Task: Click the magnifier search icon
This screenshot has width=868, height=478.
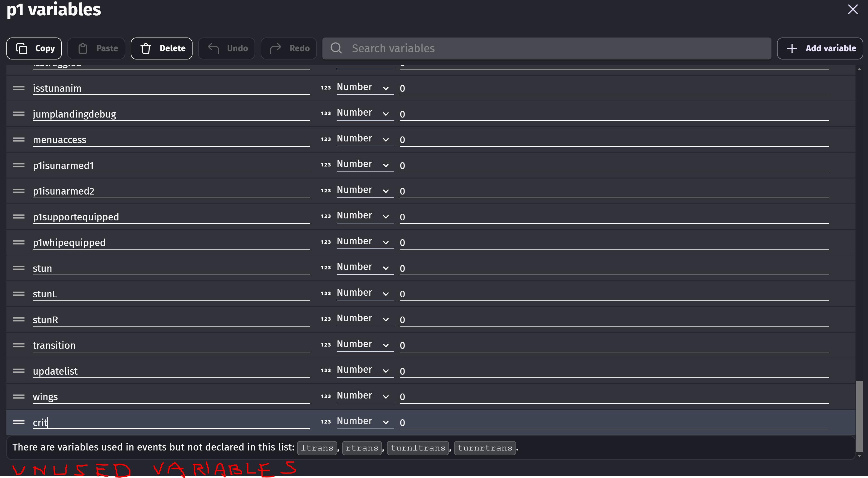Action: click(x=336, y=48)
